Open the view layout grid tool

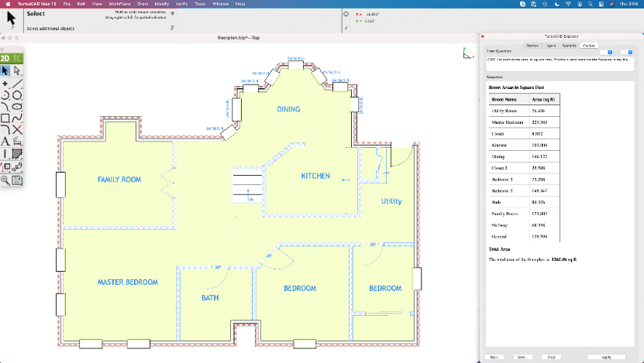coord(17,180)
